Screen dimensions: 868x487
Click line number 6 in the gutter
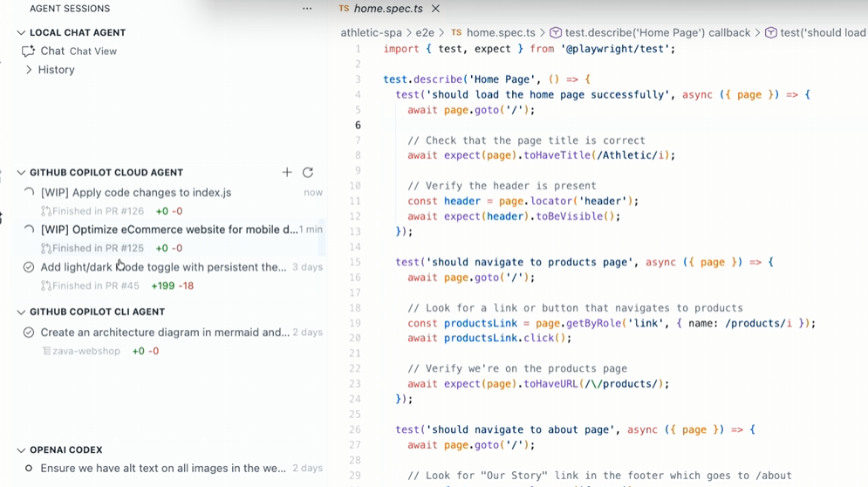click(358, 125)
